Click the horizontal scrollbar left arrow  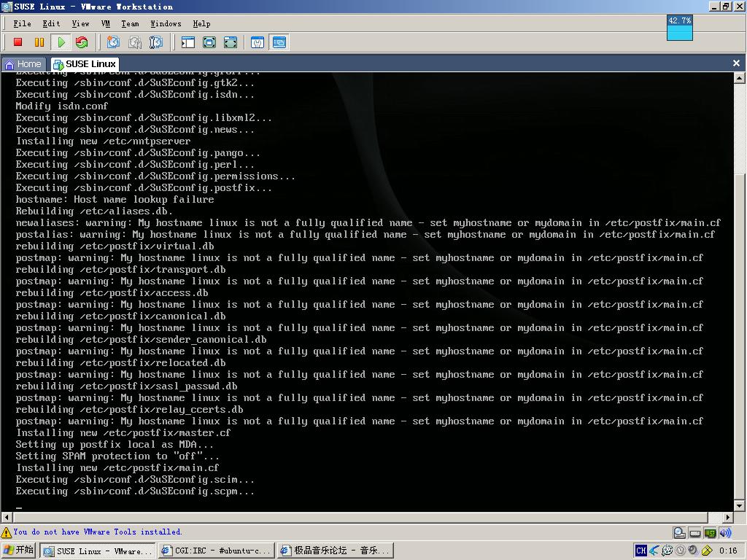(6, 517)
